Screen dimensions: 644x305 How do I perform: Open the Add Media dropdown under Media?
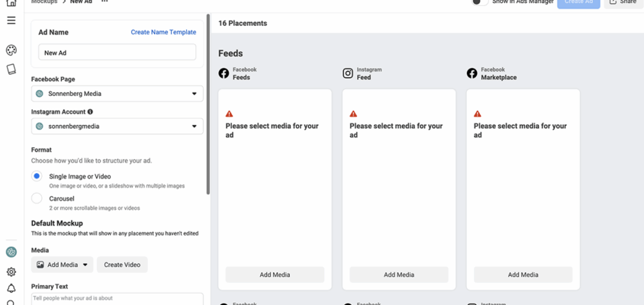point(62,265)
